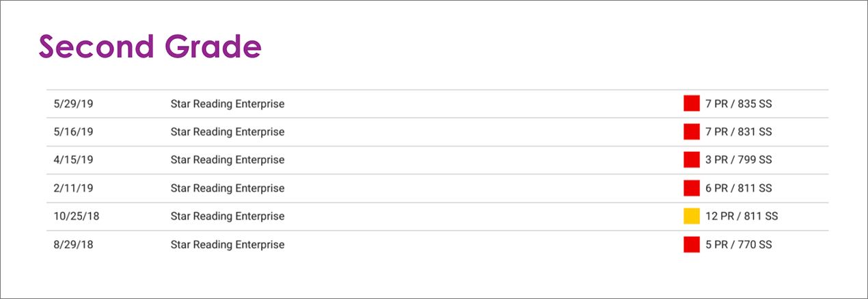Click the 7 PR / 835 SS score
This screenshot has height=299, width=868.
tap(739, 104)
